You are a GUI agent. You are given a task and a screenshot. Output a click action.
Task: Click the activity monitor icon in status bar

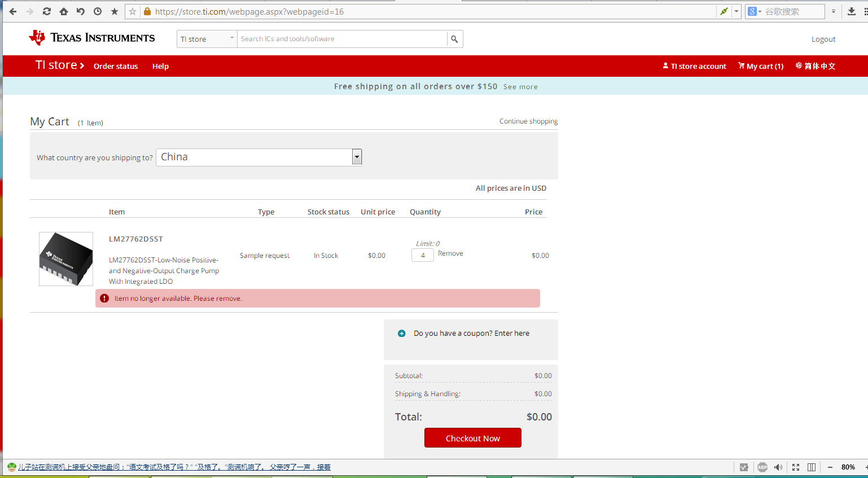pos(744,467)
